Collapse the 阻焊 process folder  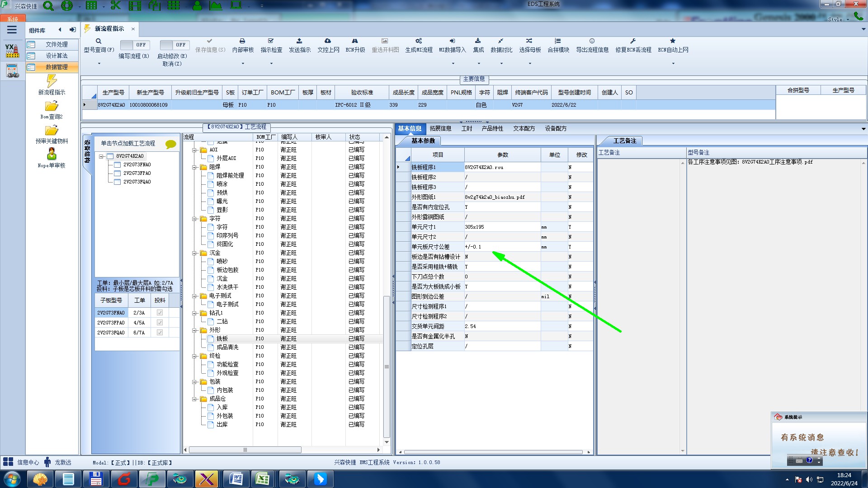pyautogui.click(x=194, y=167)
